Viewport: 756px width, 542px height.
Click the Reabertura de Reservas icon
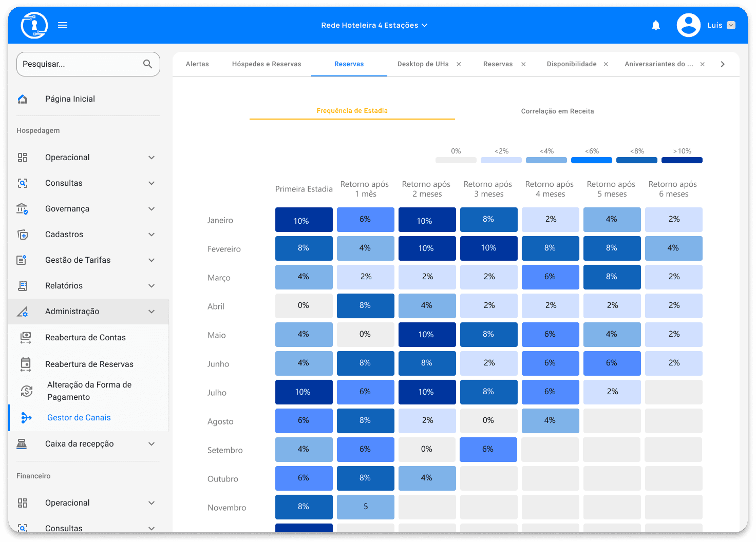click(26, 364)
